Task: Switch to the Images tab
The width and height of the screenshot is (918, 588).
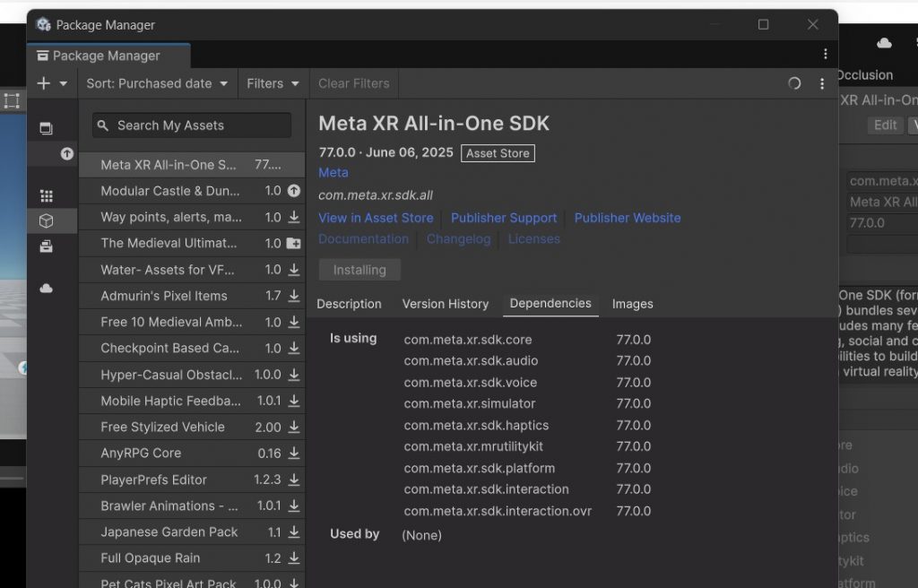Action: click(x=632, y=304)
